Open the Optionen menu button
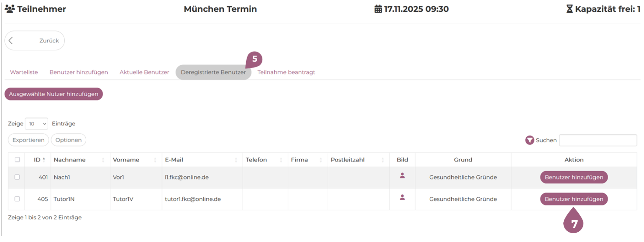 click(x=68, y=140)
